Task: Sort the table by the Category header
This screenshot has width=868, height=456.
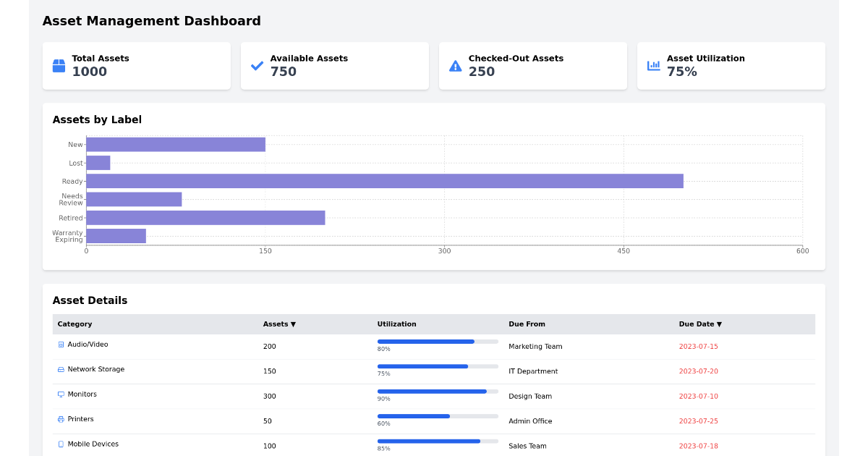Action: click(x=75, y=324)
